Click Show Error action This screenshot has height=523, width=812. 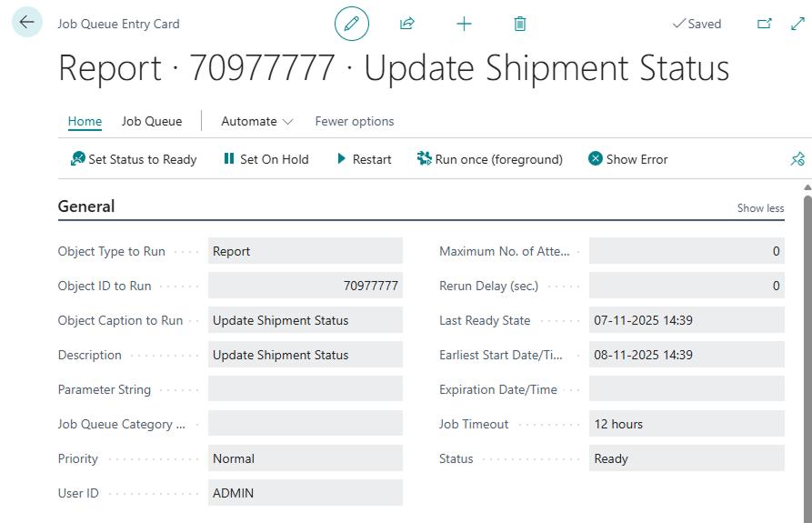point(627,159)
